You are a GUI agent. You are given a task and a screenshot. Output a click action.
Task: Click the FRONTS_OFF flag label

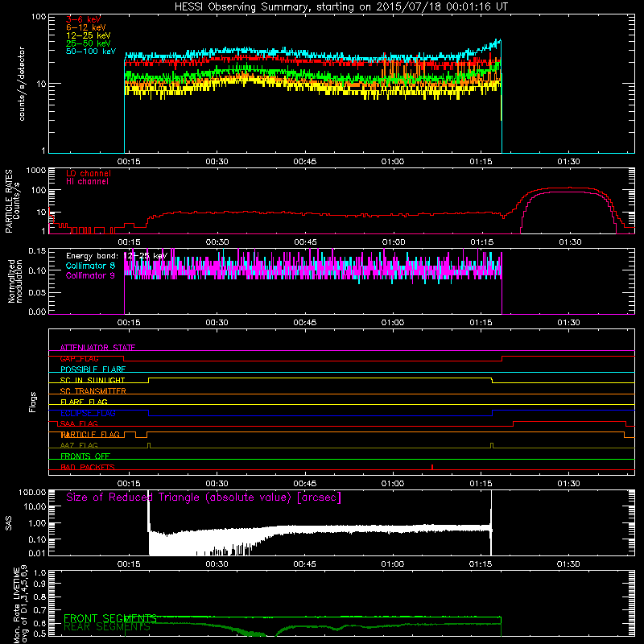[x=85, y=456]
